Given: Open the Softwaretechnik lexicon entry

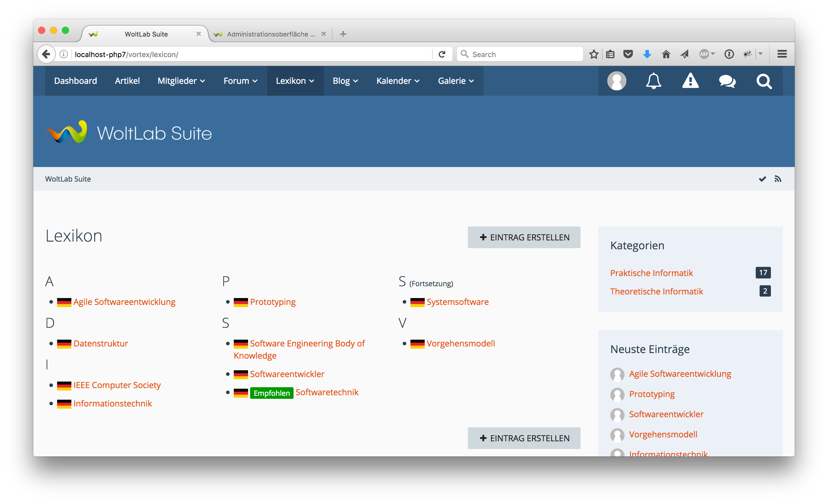Looking at the screenshot, I should click(x=327, y=392).
